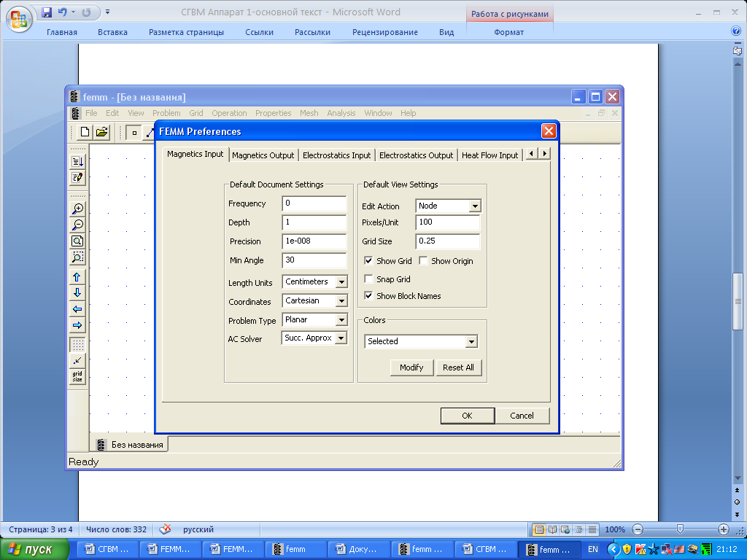Click the FEMM pan up arrow
The height and width of the screenshot is (560, 747).
click(x=77, y=276)
